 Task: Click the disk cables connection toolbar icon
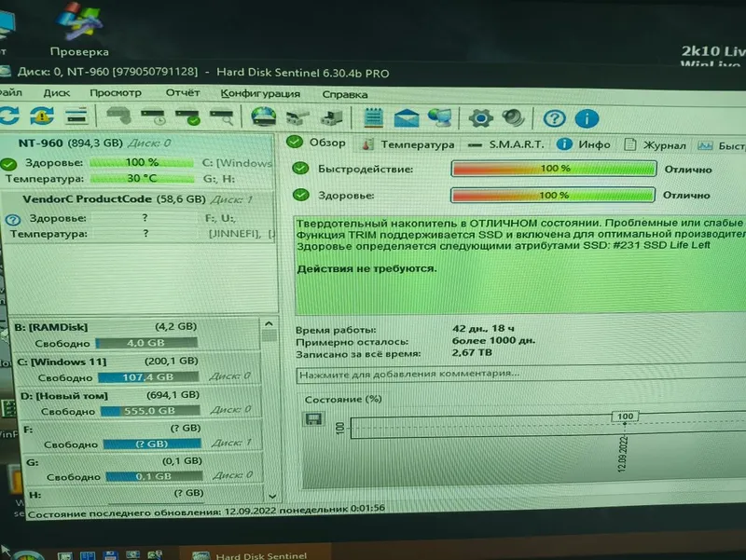pyautogui.click(x=297, y=118)
